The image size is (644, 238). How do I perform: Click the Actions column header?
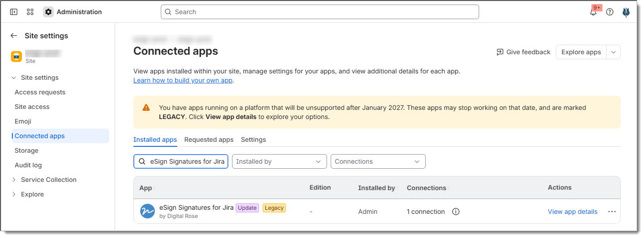tap(560, 187)
